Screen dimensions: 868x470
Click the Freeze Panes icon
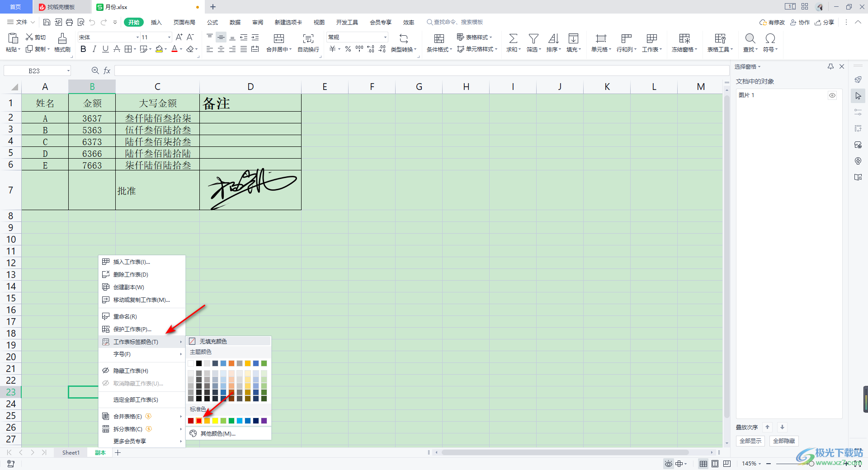(x=684, y=38)
